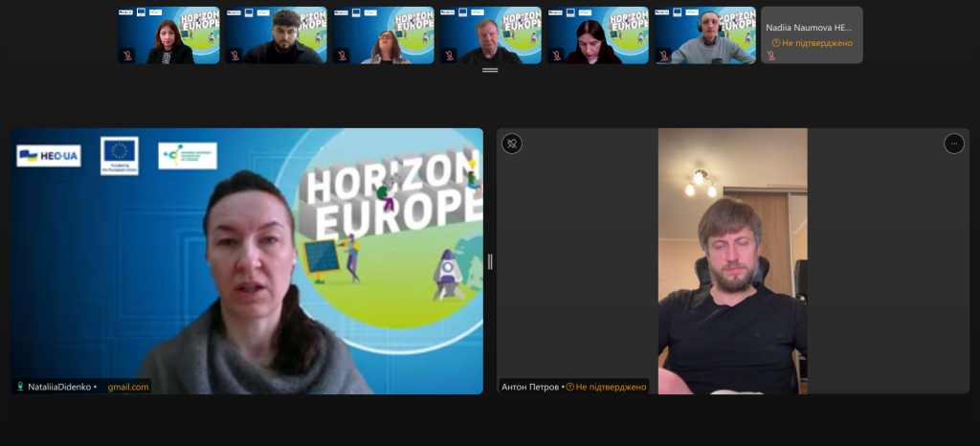The height and width of the screenshot is (446, 980).
Task: Click muted mic icon on second participant thumbnail
Action: [x=235, y=56]
